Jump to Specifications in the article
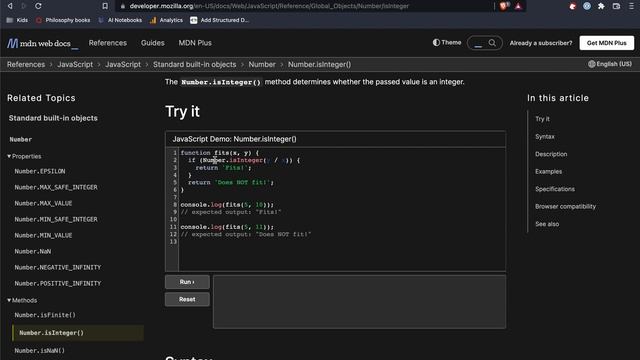The image size is (640, 360). (555, 189)
